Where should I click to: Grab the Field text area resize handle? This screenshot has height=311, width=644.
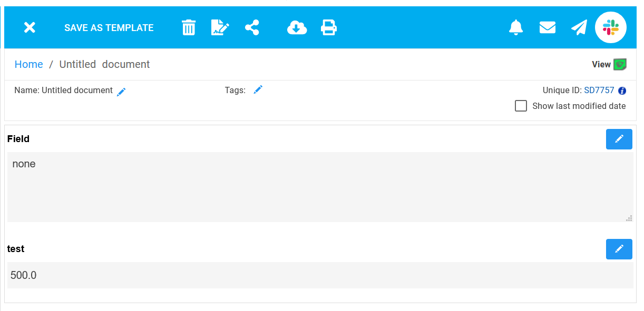629,218
